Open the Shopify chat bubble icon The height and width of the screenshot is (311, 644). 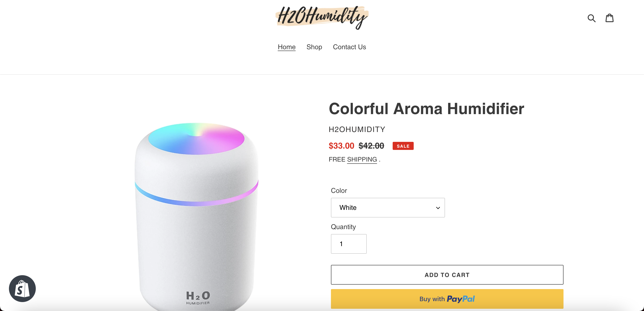pos(22,288)
